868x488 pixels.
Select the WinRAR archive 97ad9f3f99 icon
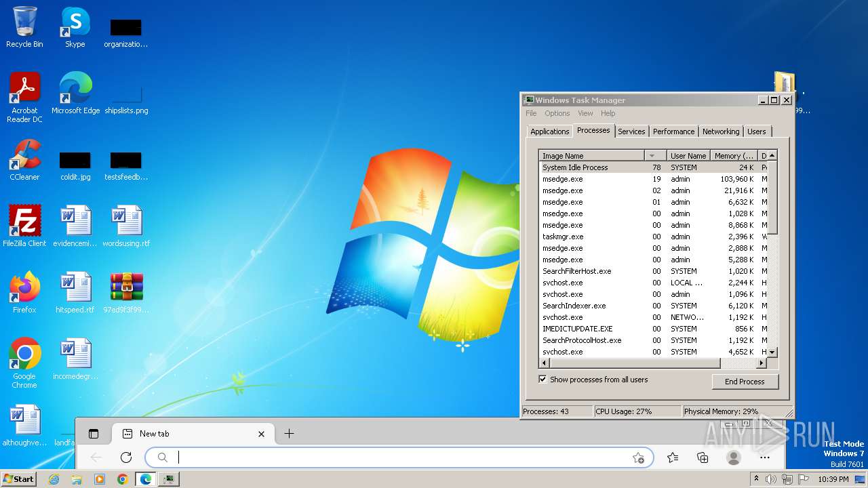pyautogui.click(x=126, y=293)
